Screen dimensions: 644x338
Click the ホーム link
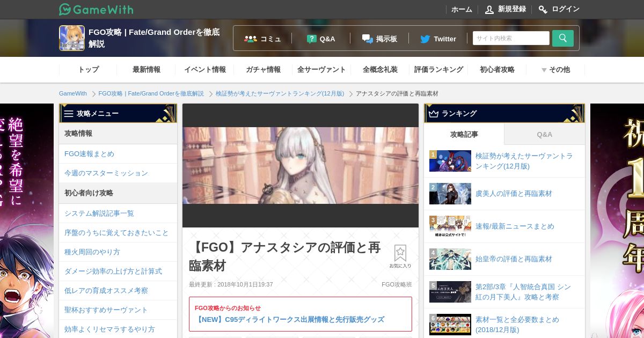[x=462, y=10]
